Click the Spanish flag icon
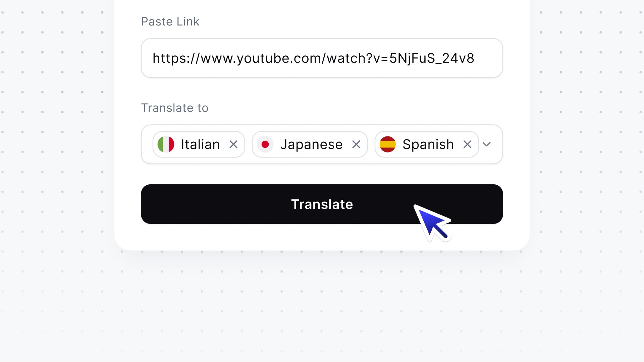The height and width of the screenshot is (362, 644). tap(388, 144)
